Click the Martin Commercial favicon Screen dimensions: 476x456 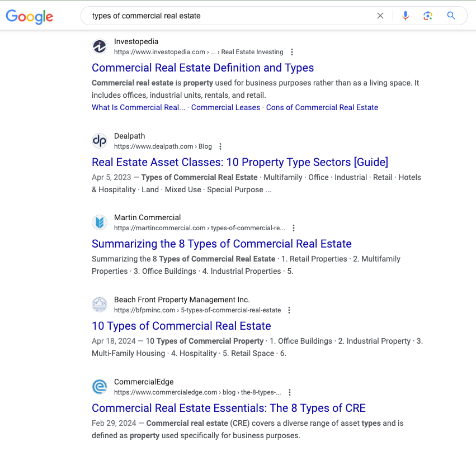pyautogui.click(x=100, y=222)
